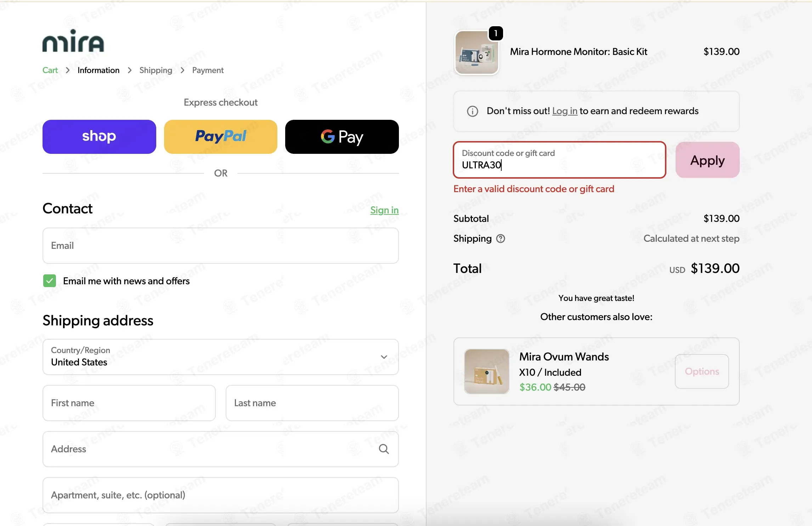This screenshot has width=812, height=526.
Task: Focus the Address field
Action: click(220, 449)
